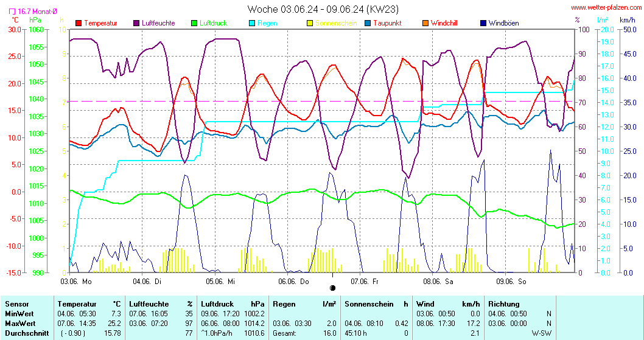Click the cyan Regen legend color box
Viewport: 644px width, 340px height.
(x=252, y=23)
